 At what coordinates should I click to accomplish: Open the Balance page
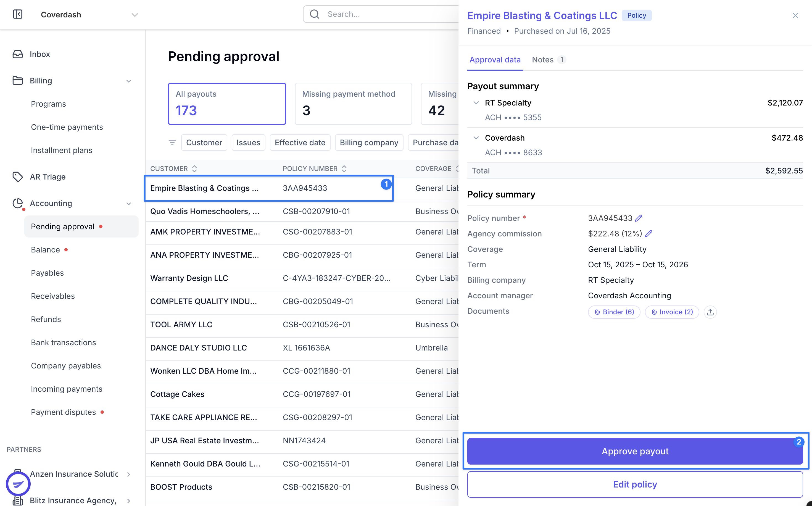click(x=46, y=250)
